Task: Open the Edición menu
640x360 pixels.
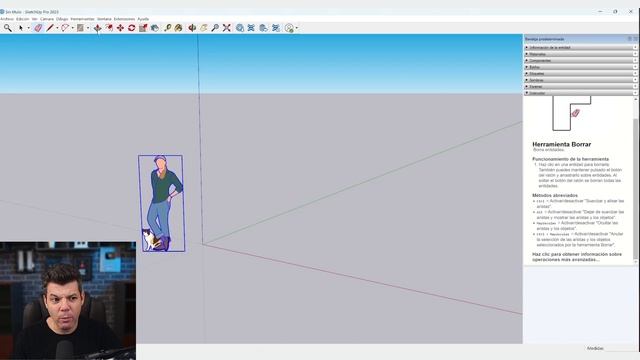Action: pyautogui.click(x=22, y=19)
